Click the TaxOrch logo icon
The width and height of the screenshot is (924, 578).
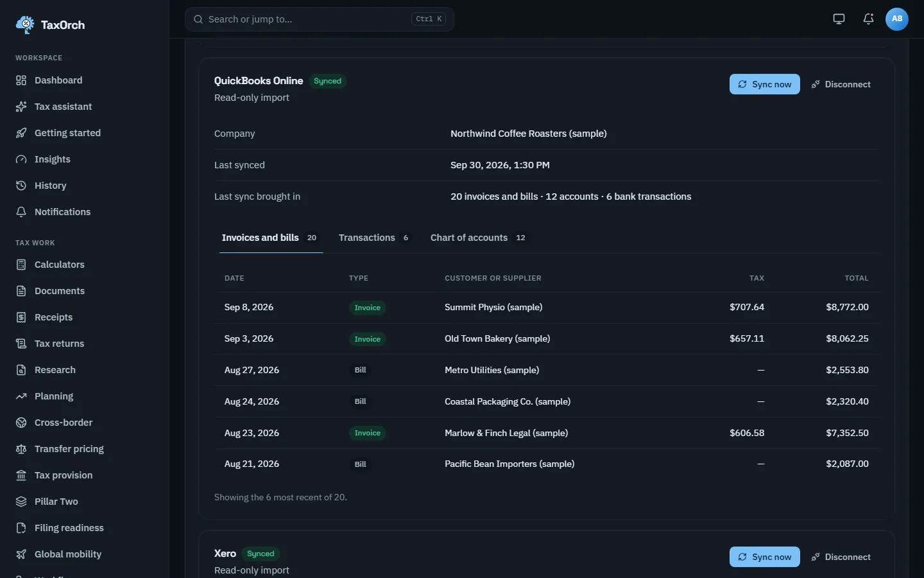pos(25,24)
